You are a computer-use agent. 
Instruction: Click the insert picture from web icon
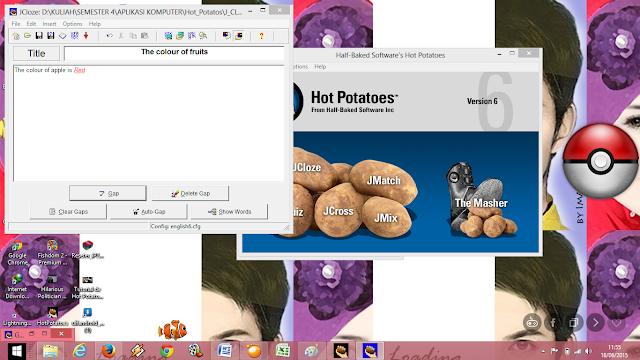pyautogui.click(x=168, y=36)
